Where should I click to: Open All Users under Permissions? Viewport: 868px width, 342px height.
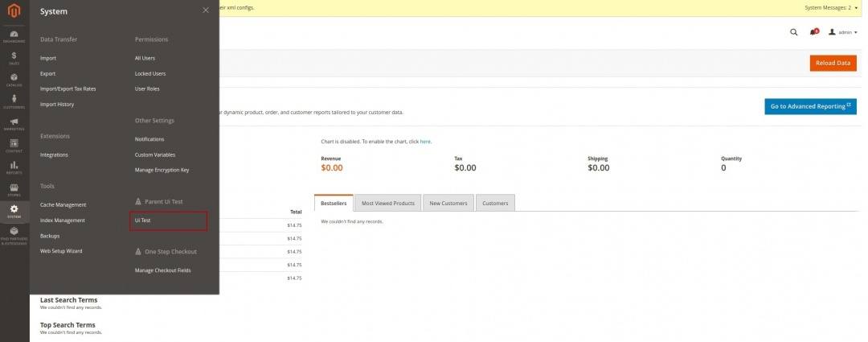(x=145, y=58)
